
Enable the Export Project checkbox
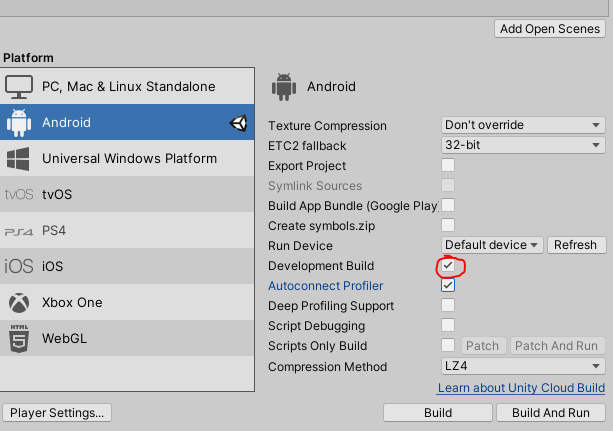448,165
